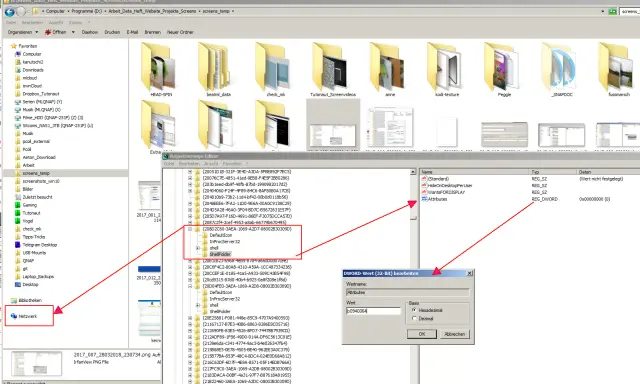Expand shell under {20D04FE0-3AEA-1069-A2D8-08002B30309D}
640x384 pixels.
pyautogui.click(x=198, y=305)
